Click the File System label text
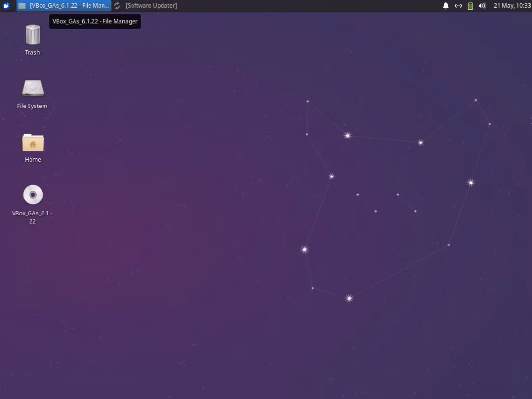The image size is (532, 399). point(32,106)
